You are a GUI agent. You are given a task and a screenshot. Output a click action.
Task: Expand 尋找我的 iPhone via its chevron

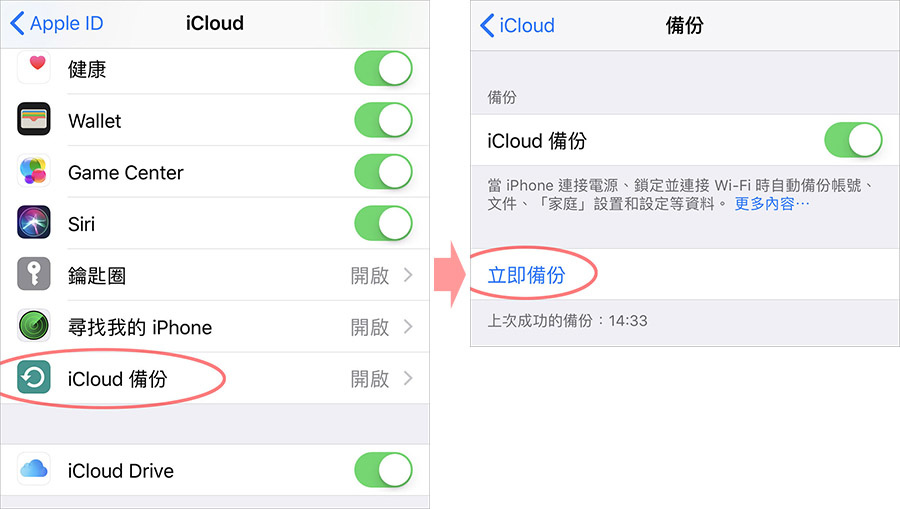(x=408, y=327)
